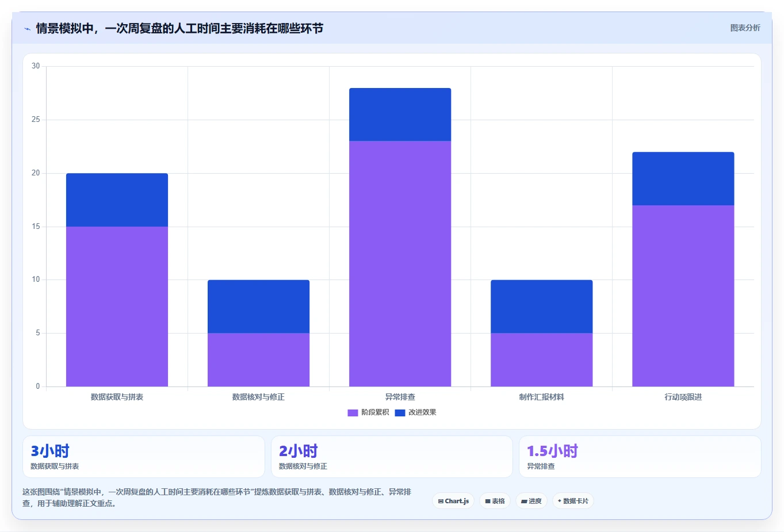The height and width of the screenshot is (532, 784).
Task: Click the blue segment of the 数据核对与修正 bar
Action: click(x=258, y=307)
